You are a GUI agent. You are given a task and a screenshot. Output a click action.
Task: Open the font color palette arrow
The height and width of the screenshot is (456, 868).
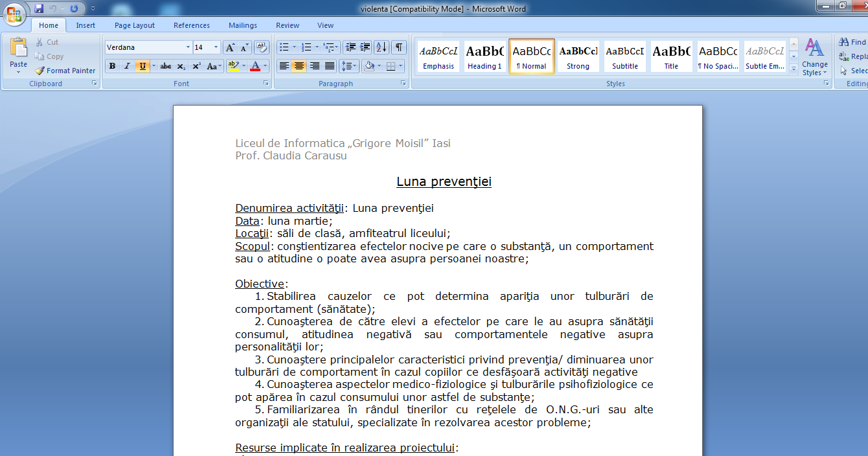tap(266, 66)
